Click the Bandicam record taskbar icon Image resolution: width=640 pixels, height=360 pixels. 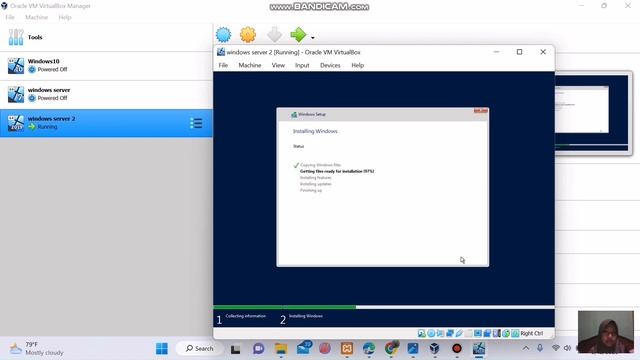457,349
